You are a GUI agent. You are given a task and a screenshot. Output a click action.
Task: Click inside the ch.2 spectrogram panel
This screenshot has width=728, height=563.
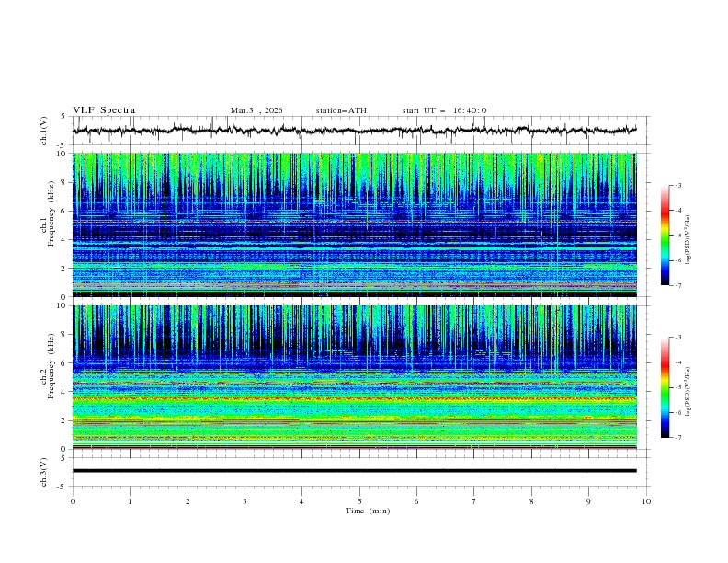[354, 377]
